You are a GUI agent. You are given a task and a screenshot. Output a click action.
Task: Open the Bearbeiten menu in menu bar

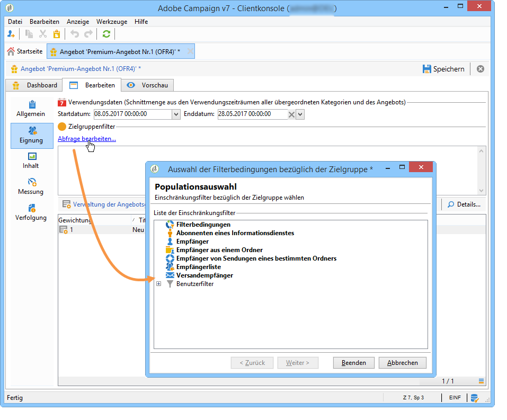(x=45, y=22)
